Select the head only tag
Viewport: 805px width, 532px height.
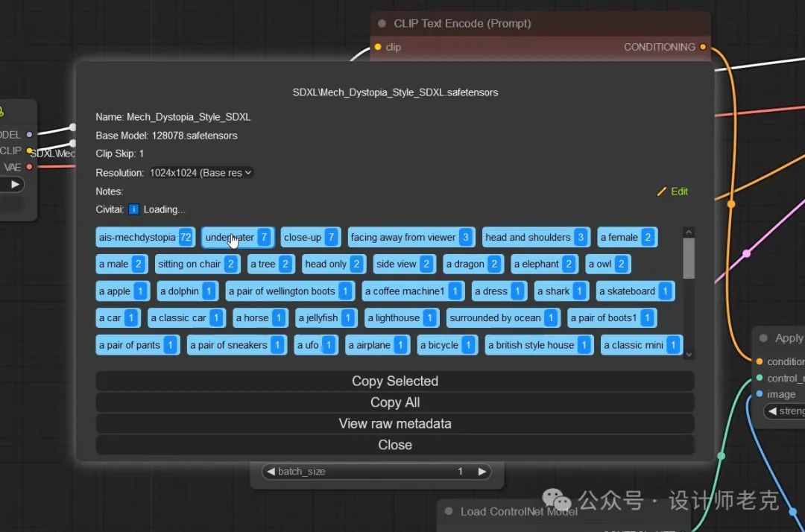(334, 264)
